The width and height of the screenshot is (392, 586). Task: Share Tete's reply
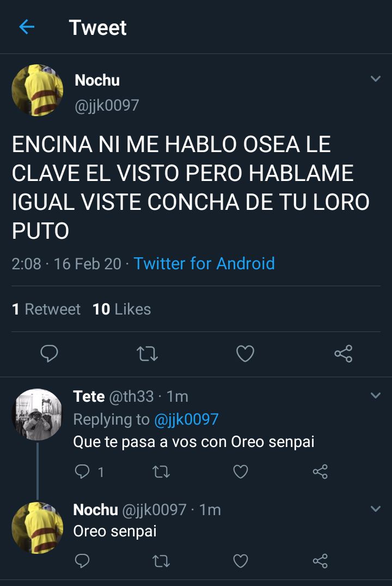tap(320, 472)
